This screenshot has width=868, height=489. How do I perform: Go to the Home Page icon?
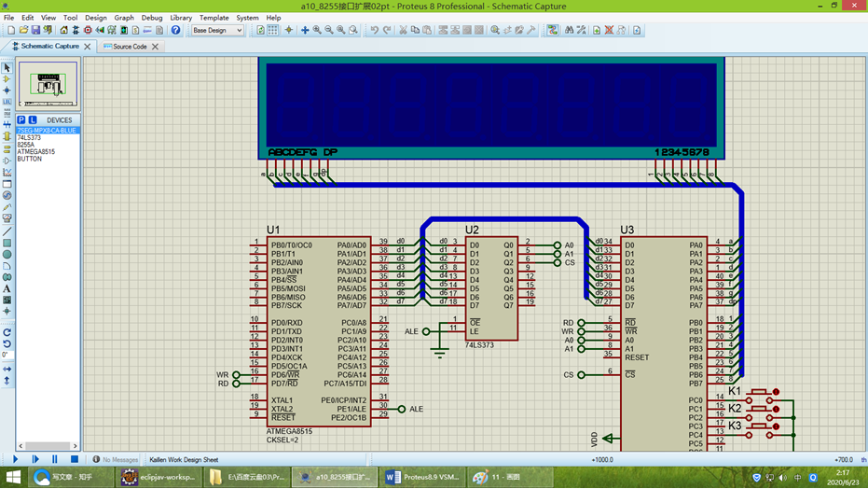click(x=63, y=31)
